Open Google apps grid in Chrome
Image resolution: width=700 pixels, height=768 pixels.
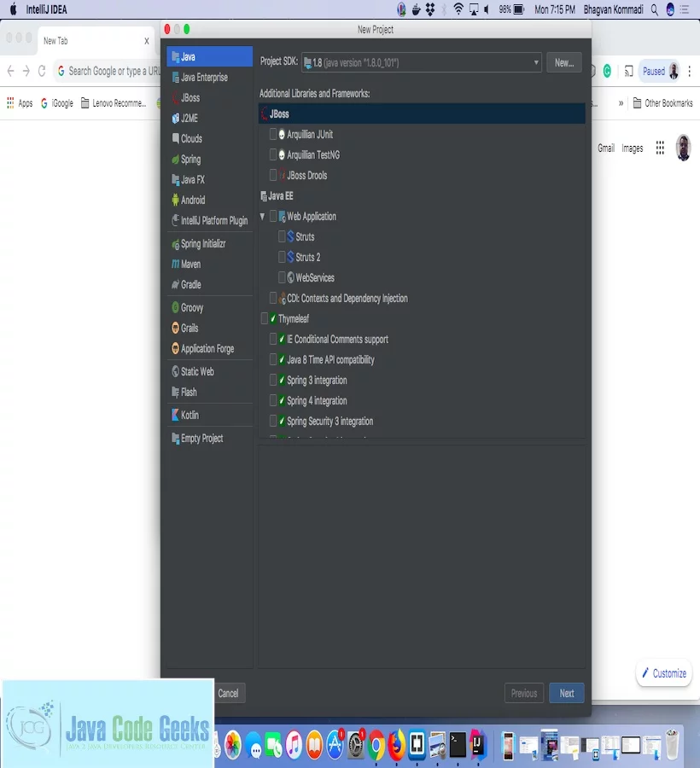point(660,148)
